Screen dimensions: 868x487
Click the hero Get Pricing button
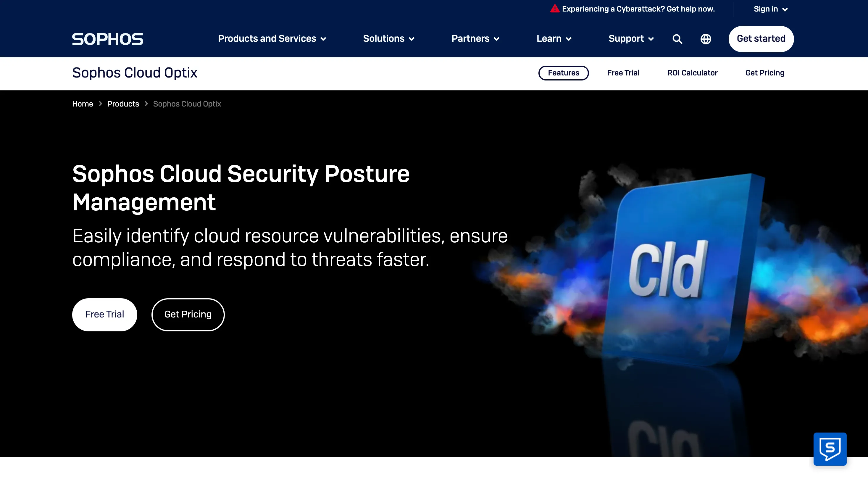tap(188, 315)
